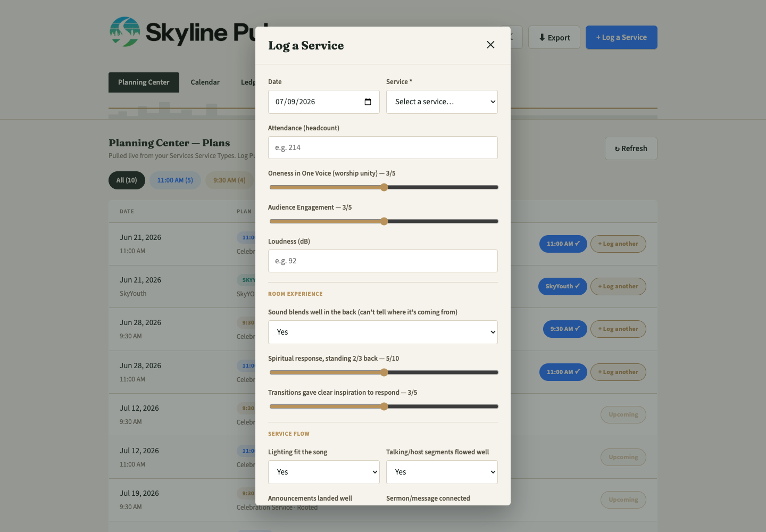The image size is (766, 532).
Task: Click the + Log a Service button
Action: pos(621,37)
